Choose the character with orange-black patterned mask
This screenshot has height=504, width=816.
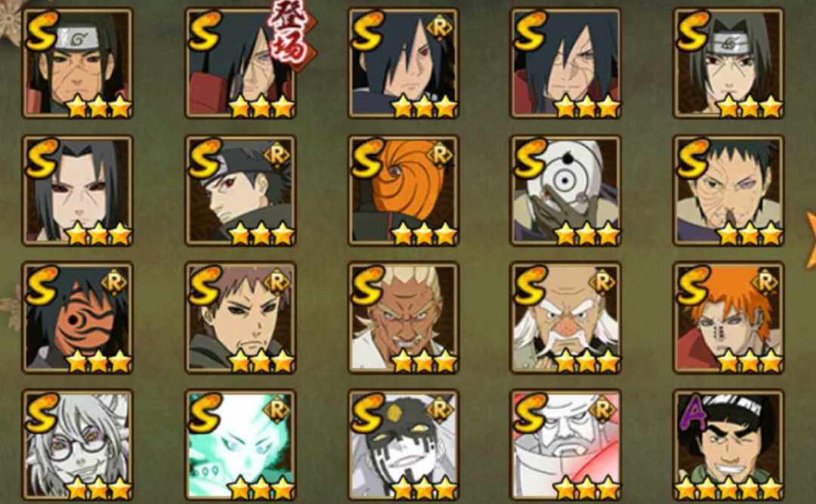[78, 317]
